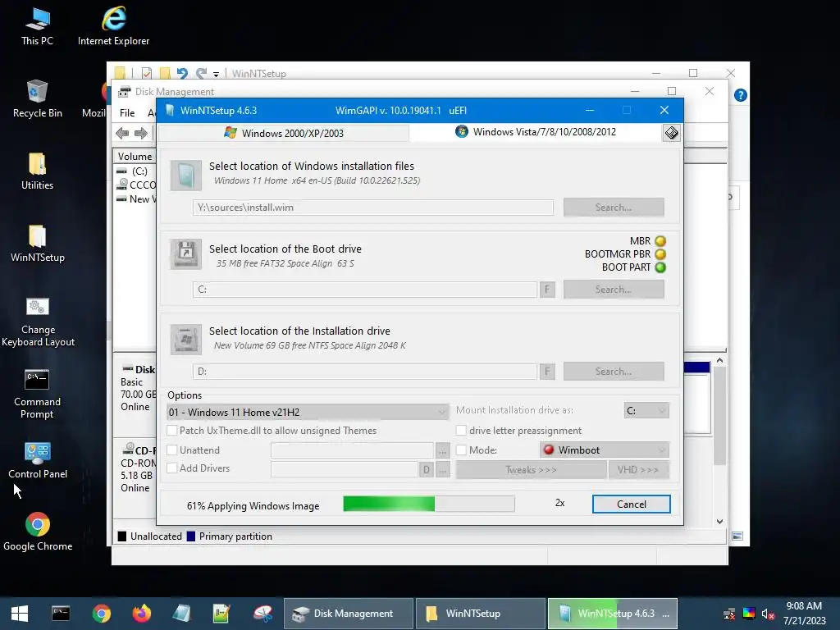Toggle the Mode checkbox
This screenshot has width=840, height=630.
coord(461,450)
